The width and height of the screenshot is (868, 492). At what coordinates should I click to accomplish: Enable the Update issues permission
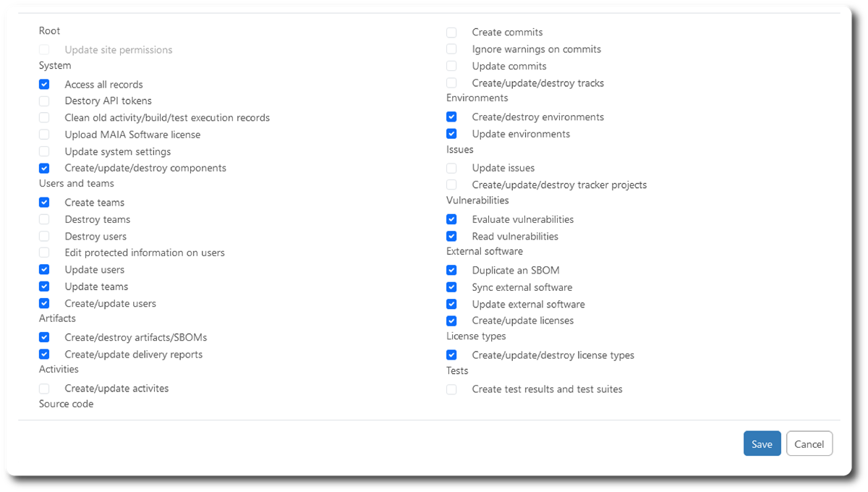pyautogui.click(x=451, y=169)
